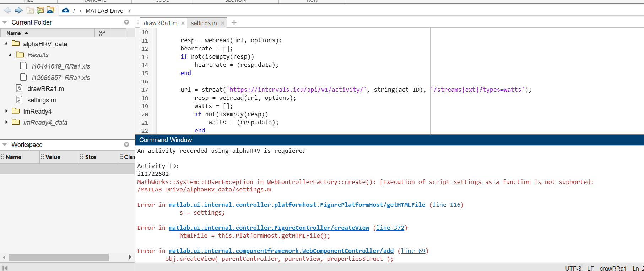This screenshot has width=644, height=271.
Task: Switch to the settings.m tab
Action: tap(204, 23)
